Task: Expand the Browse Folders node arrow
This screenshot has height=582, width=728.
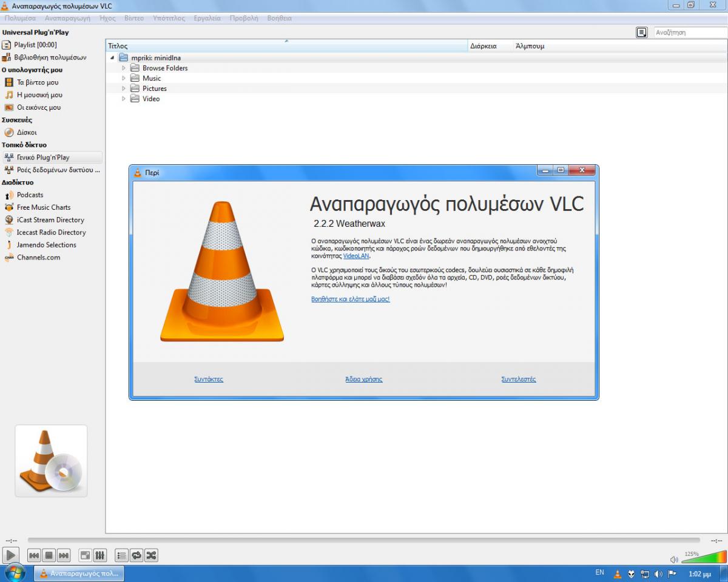Action: (124, 69)
